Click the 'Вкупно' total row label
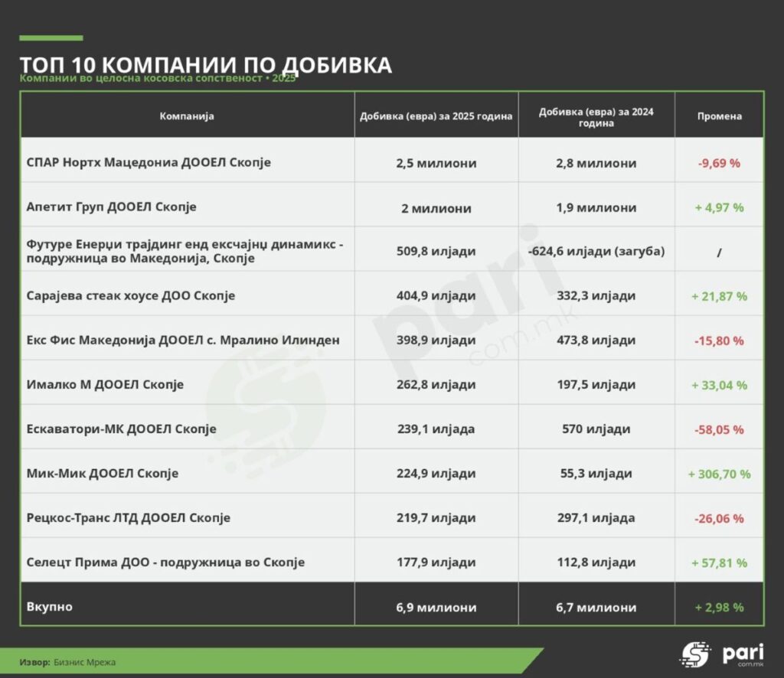 [x=49, y=607]
